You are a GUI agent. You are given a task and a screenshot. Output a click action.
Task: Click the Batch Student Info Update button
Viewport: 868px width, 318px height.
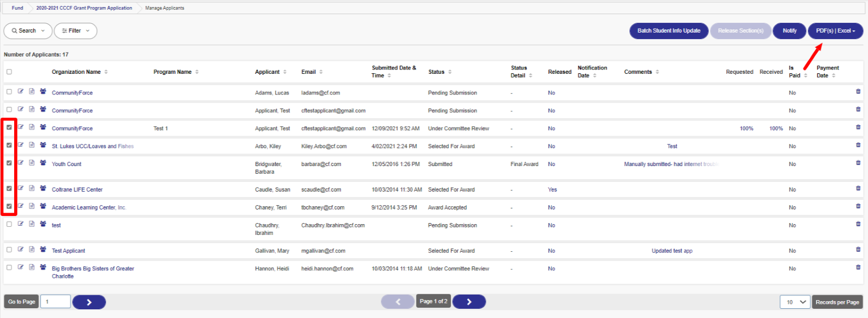click(x=668, y=31)
